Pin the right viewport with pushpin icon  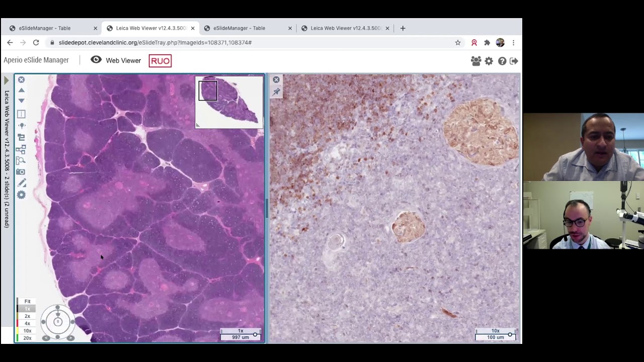[x=276, y=92]
